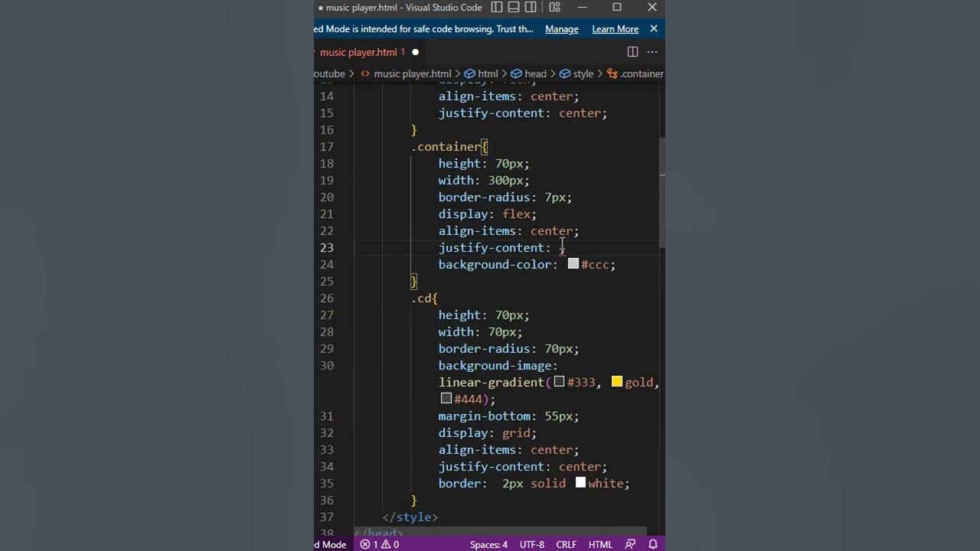Viewport: 980px width, 551px height.
Task: Click the #333 gradient color swatch
Action: (560, 382)
